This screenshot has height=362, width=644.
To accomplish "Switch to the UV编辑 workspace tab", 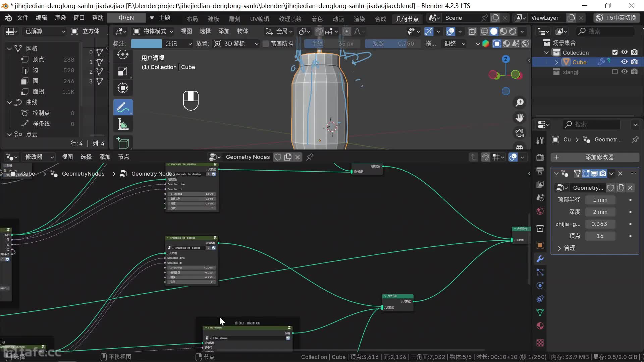I will coord(259,19).
